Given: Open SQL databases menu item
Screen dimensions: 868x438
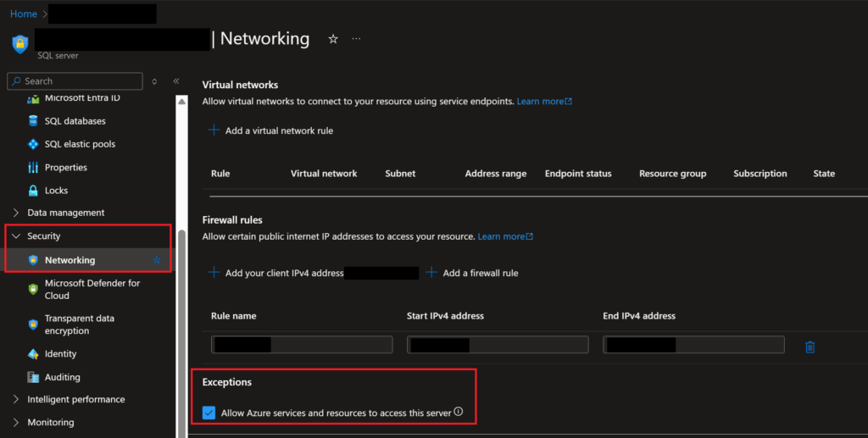Looking at the screenshot, I should [75, 121].
